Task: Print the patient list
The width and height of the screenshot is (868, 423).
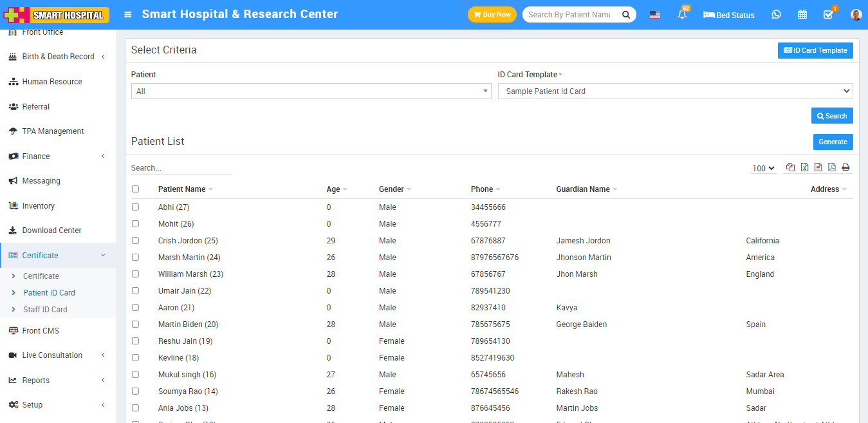Action: (845, 167)
